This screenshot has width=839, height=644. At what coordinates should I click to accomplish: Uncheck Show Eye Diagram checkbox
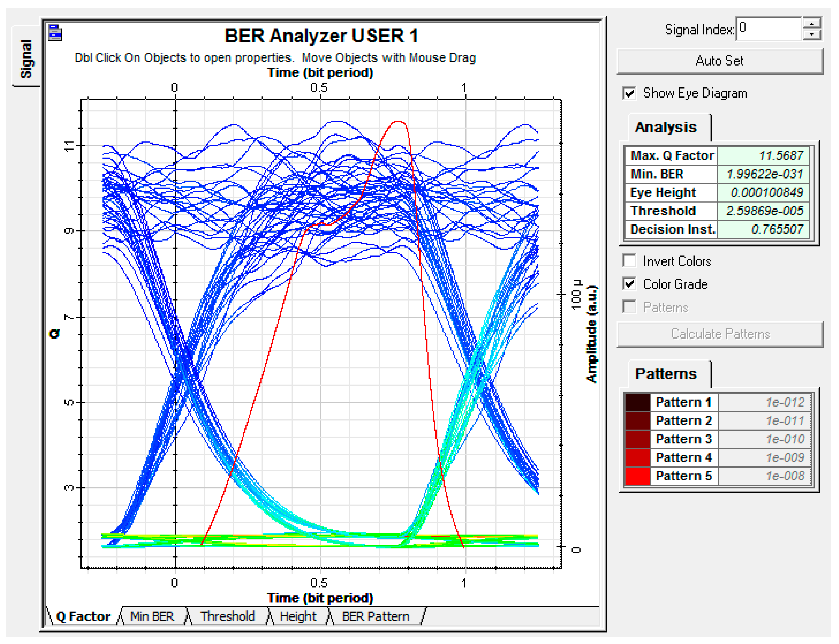(629, 93)
